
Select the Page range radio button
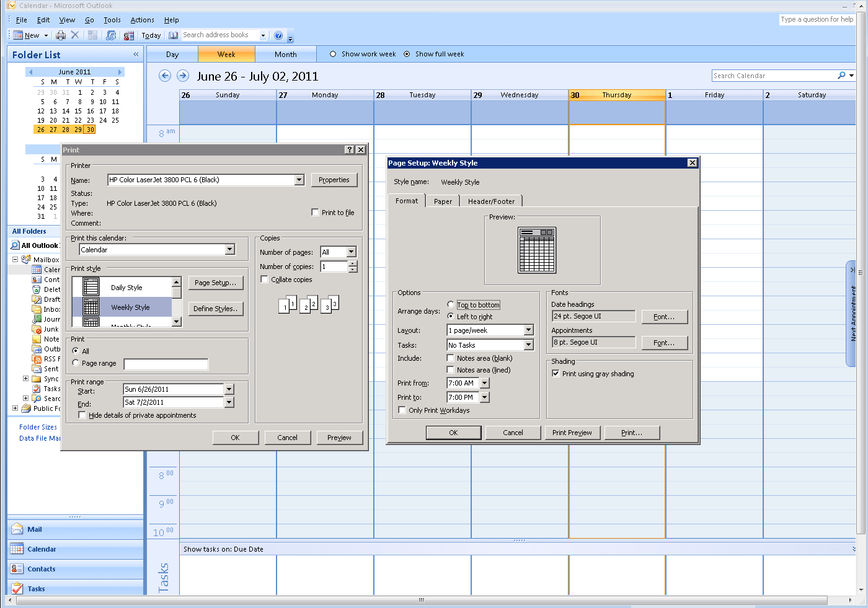tap(76, 363)
